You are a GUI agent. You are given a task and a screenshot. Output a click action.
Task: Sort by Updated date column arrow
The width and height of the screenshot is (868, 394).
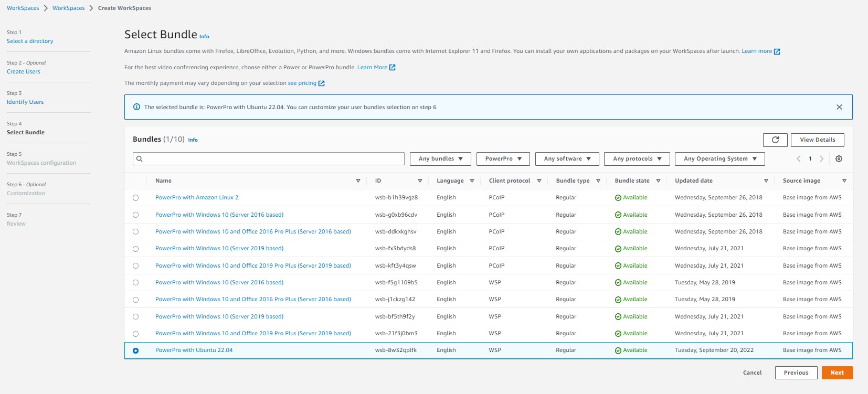[766, 180]
